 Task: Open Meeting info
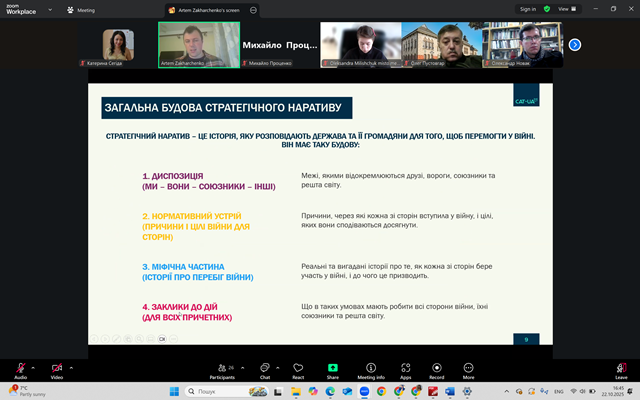[x=370, y=368]
